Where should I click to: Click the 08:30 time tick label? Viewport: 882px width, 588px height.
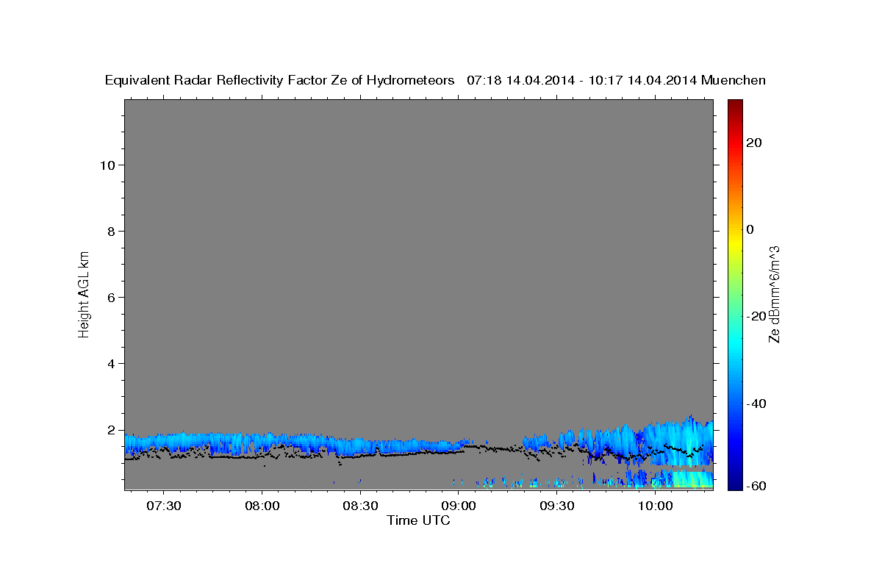click(360, 506)
